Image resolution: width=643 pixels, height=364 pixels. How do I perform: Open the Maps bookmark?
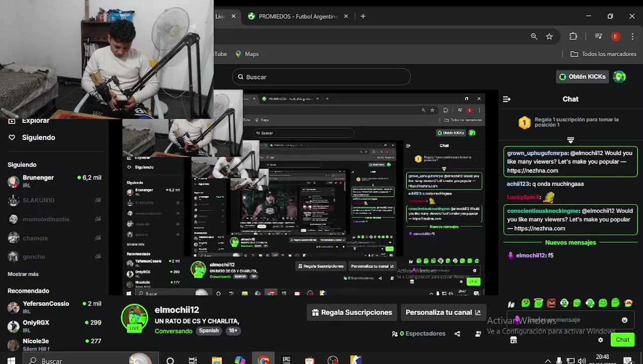(x=247, y=54)
